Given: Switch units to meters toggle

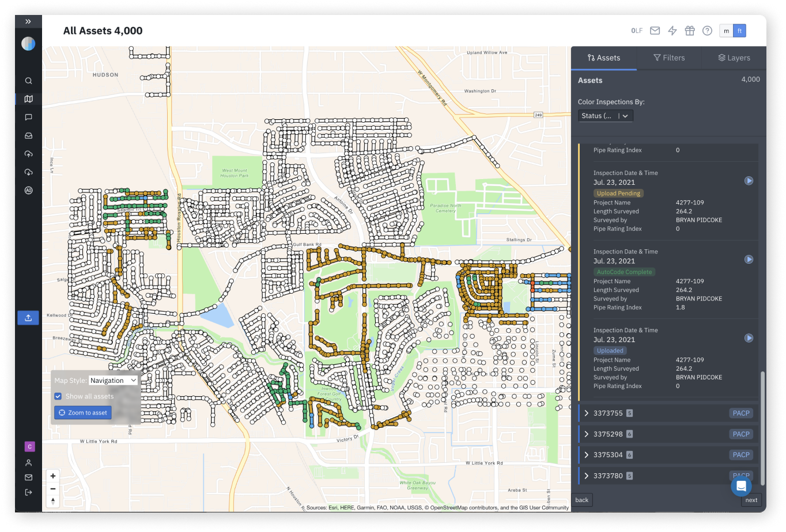Looking at the screenshot, I should click(726, 31).
